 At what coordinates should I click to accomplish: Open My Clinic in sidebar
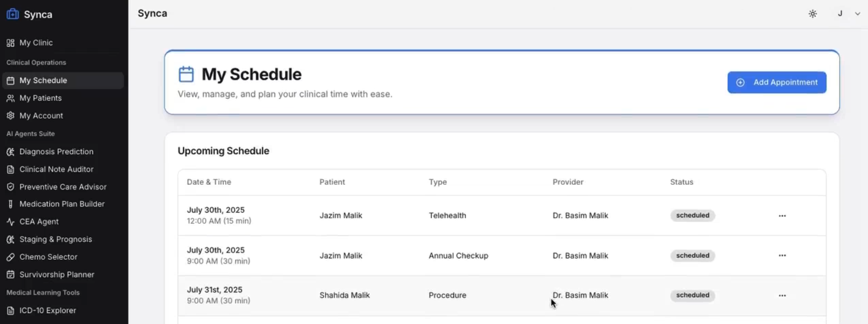[36, 43]
